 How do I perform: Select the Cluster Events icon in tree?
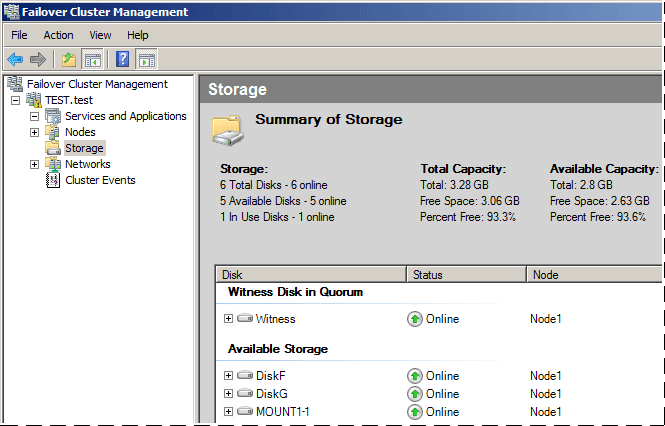point(53,180)
